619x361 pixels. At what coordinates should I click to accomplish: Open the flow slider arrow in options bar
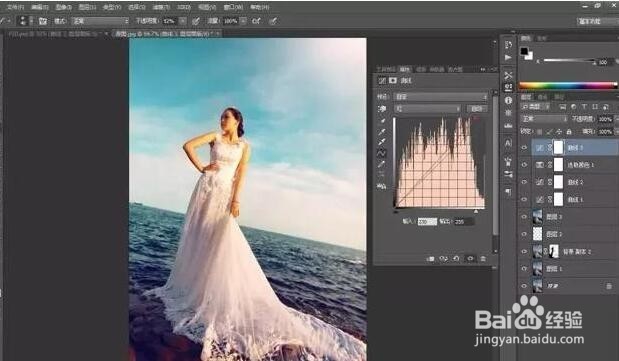pyautogui.click(x=243, y=21)
